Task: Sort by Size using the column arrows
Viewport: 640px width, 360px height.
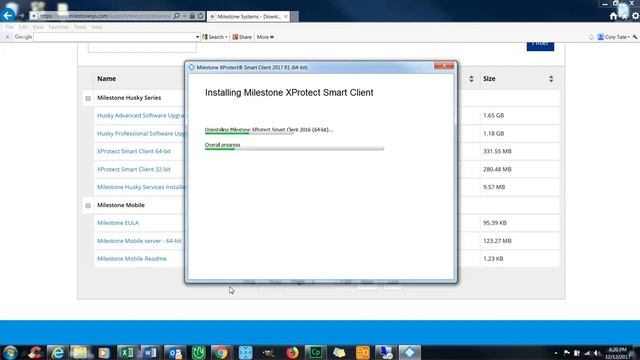Action: (551, 79)
